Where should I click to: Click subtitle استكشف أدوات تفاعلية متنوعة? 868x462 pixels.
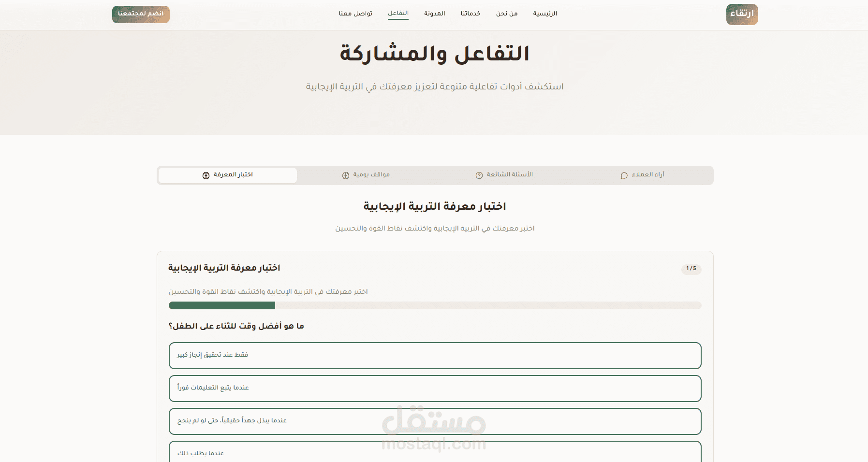tap(435, 87)
